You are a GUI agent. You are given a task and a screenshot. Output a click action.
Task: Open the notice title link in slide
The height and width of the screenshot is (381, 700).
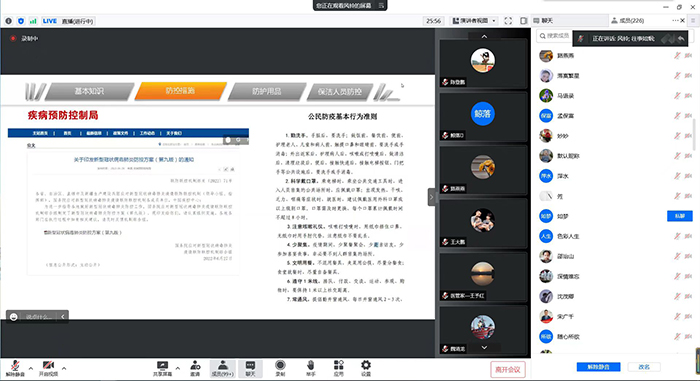click(134, 159)
